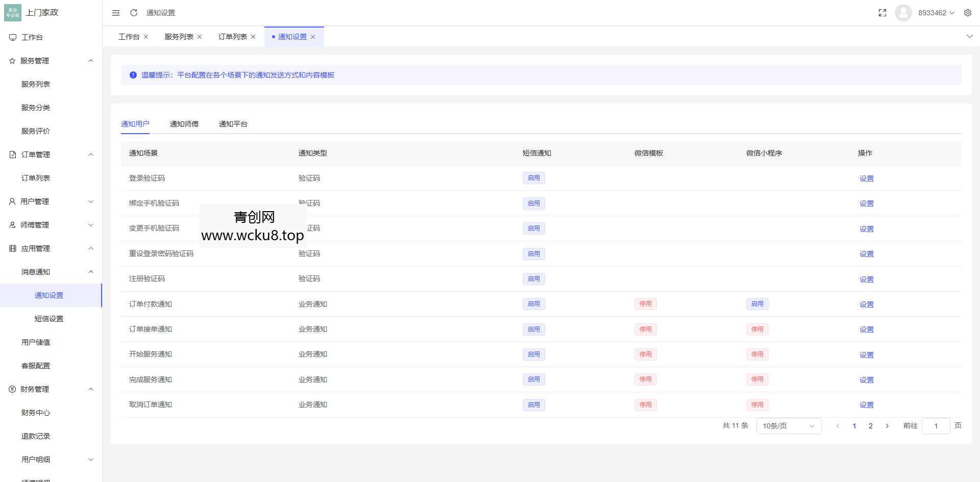Enable mini program notification for 订单接单通知
Screen dimensions: 980x482
(757, 329)
